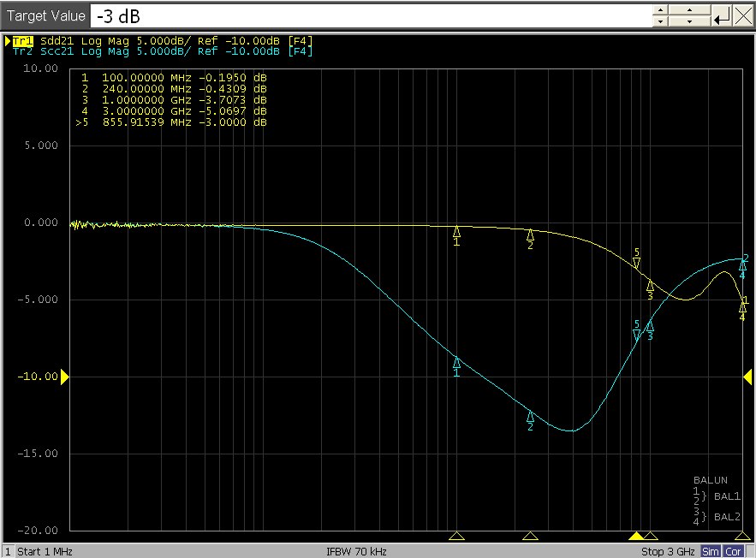Click marker 2 on the cyan Scc21 trace
This screenshot has width=756, height=558.
(530, 417)
